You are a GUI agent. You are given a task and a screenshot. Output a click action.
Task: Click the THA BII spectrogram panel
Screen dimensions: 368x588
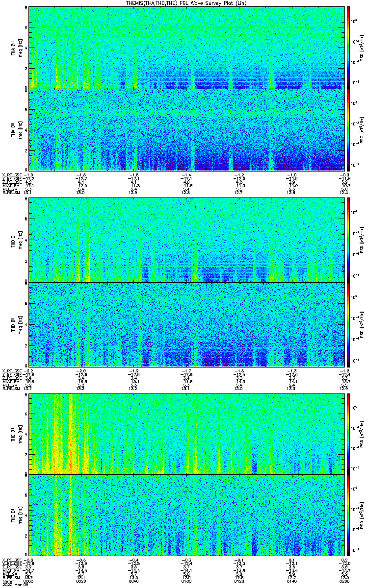click(x=185, y=129)
